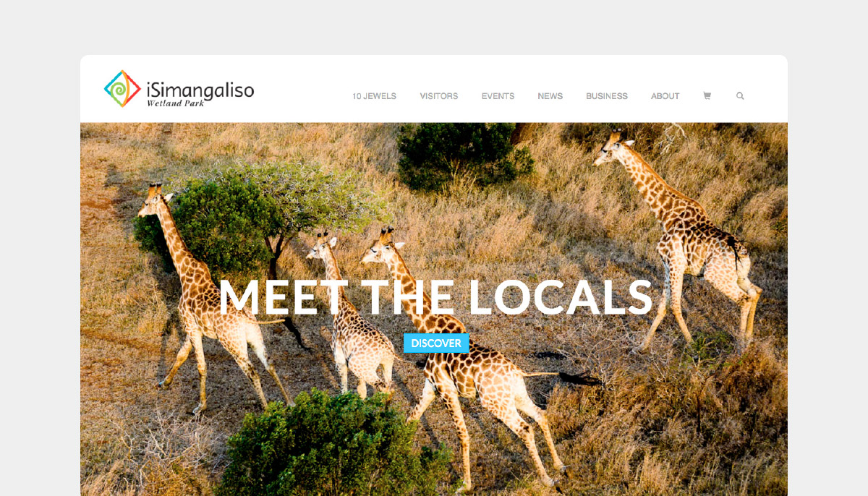
Task: Click the MEET THE LOCALS headline
Action: pyautogui.click(x=435, y=298)
